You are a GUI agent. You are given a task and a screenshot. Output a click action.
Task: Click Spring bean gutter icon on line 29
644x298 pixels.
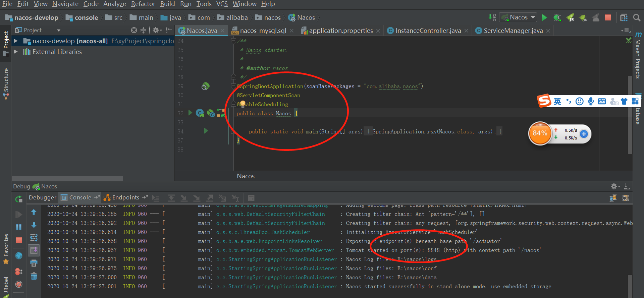click(205, 86)
